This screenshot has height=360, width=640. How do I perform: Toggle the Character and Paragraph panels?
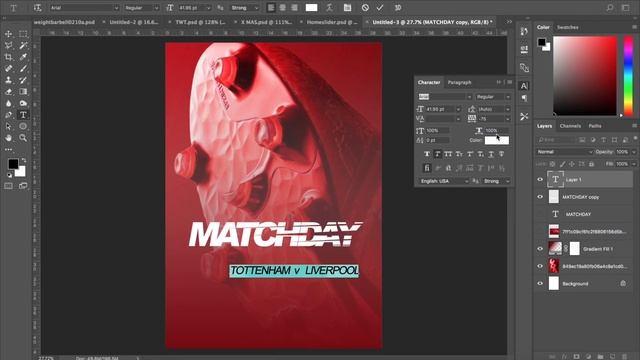347,8
